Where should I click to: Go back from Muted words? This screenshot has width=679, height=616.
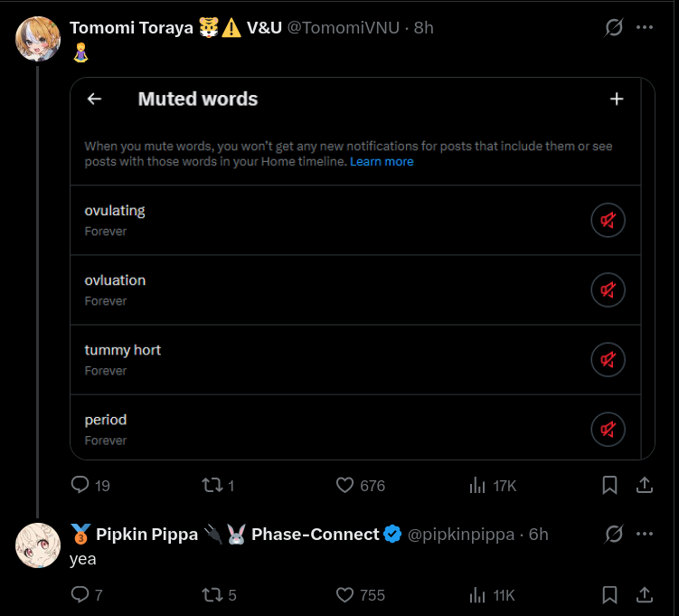coord(94,100)
